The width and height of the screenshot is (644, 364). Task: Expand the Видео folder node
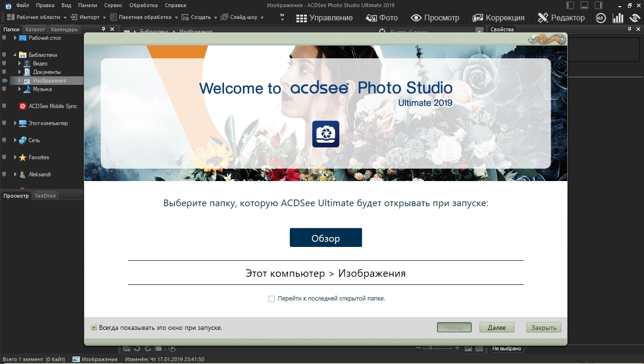(19, 64)
